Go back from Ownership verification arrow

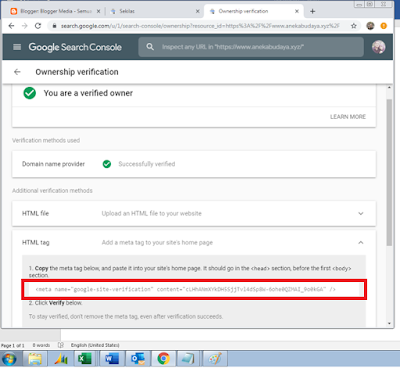point(17,72)
